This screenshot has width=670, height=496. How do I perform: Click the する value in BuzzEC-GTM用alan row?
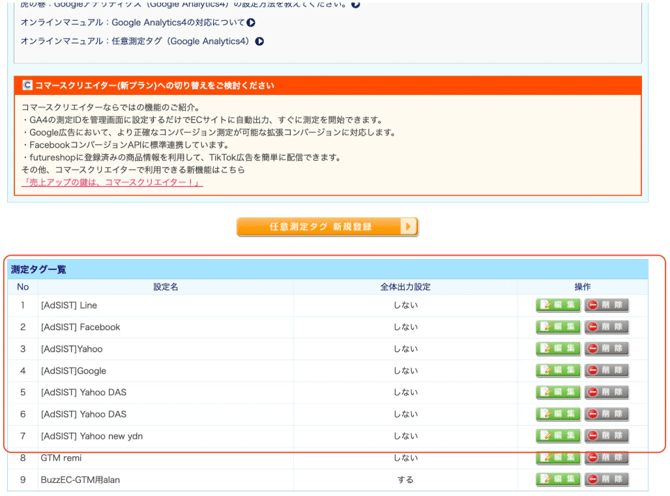point(405,480)
